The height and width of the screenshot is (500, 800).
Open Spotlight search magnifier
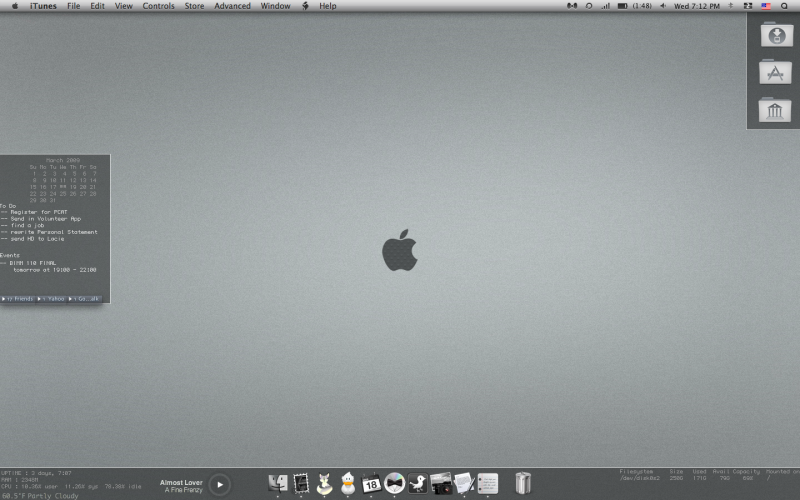tap(784, 6)
